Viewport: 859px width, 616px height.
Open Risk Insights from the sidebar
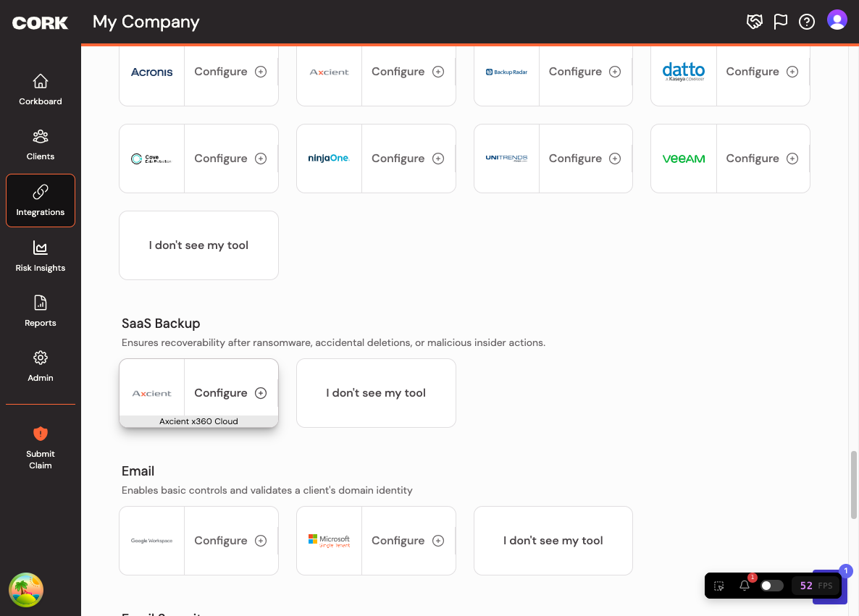40,256
